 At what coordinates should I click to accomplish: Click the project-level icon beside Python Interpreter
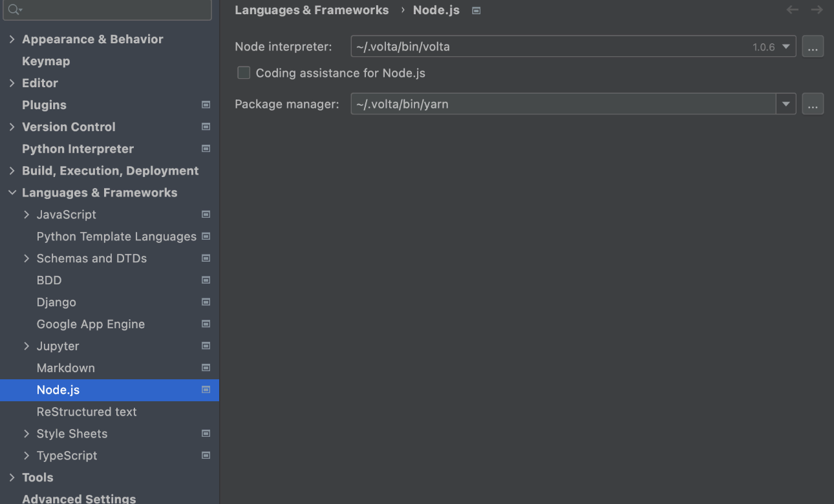click(206, 149)
